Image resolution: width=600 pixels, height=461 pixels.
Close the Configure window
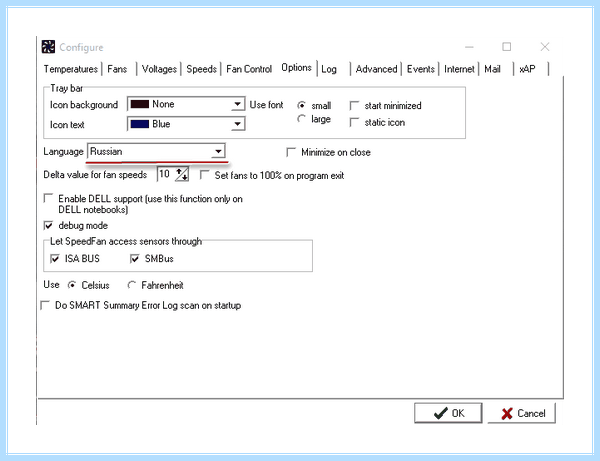(x=545, y=47)
